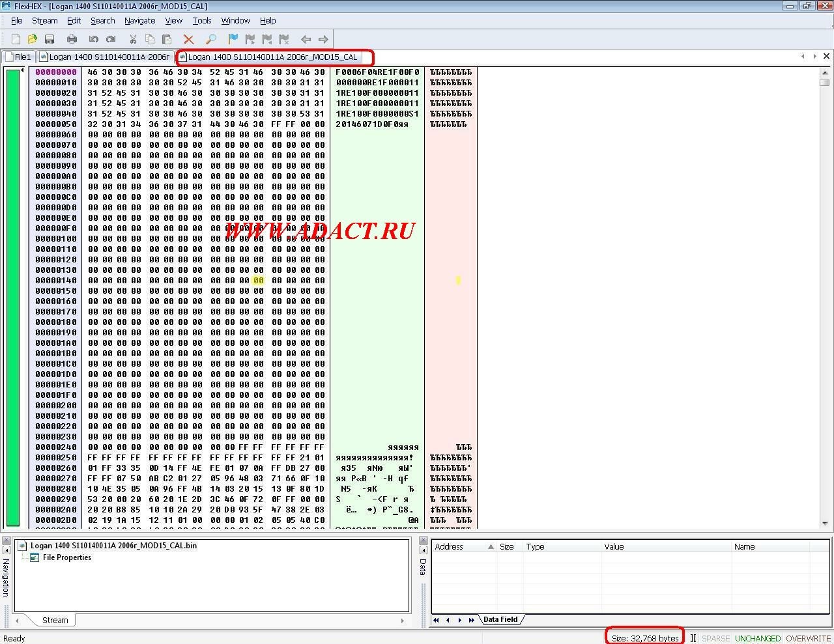Click address 00000240 in offset column

pos(56,447)
